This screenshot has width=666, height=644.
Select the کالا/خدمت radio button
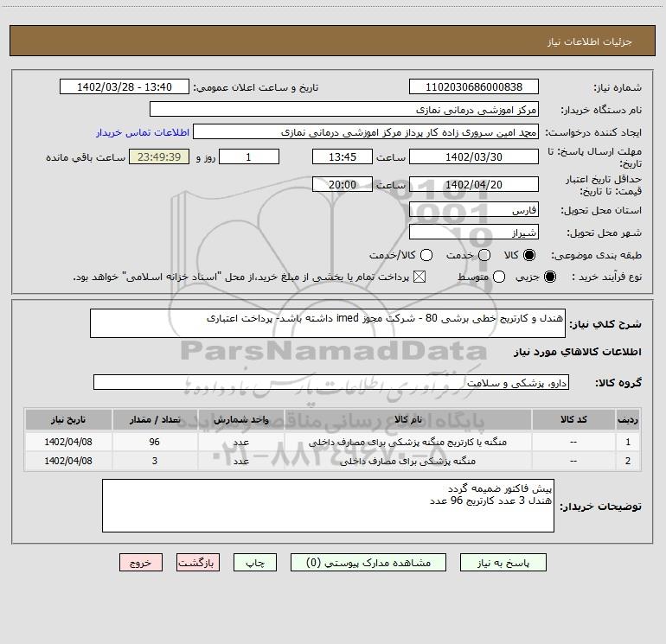tap(426, 255)
